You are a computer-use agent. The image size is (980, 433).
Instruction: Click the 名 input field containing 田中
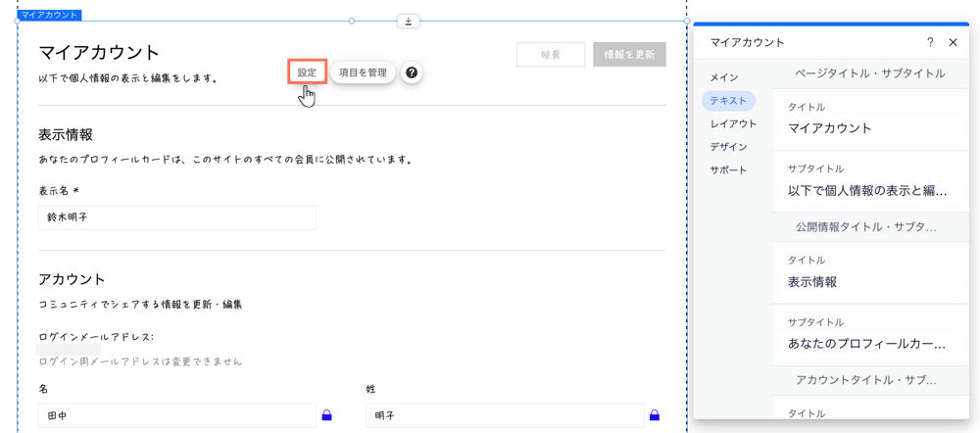click(176, 415)
